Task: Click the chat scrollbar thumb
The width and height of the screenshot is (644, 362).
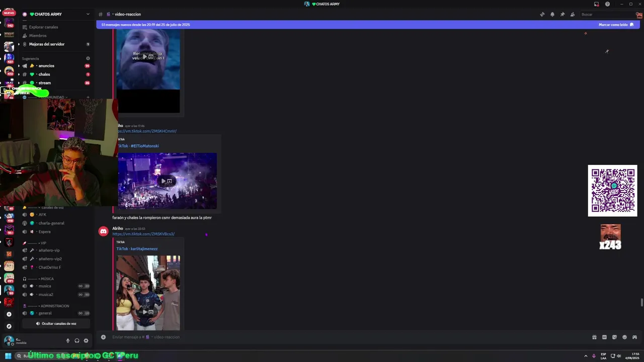Action: [x=641, y=302]
